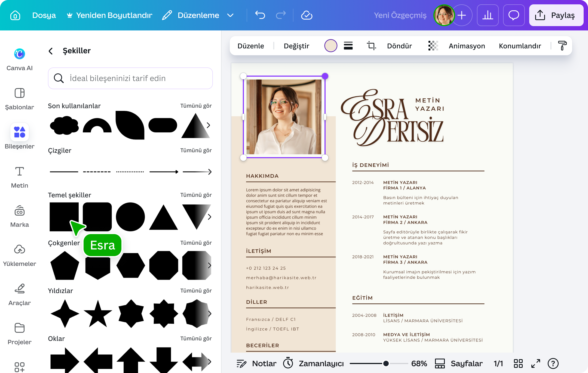This screenshot has height=373, width=588.
Task: Expand Düzenleme mode dropdown
Action: pyautogui.click(x=230, y=15)
